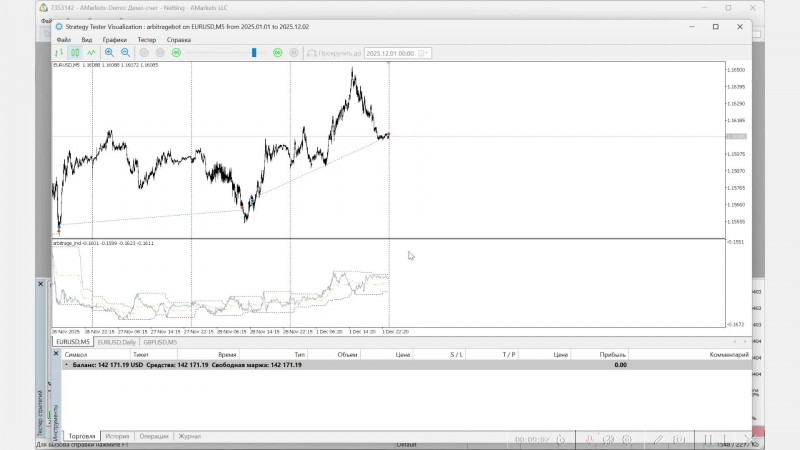Click the muted speaker icon in recording overlay
800x450 pixels.
coord(608,439)
